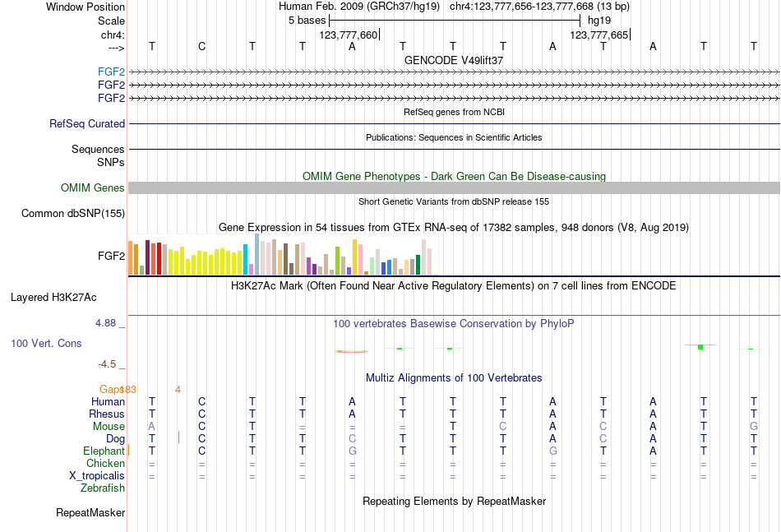The width and height of the screenshot is (781, 532).
Task: Click the Zebrafish species row label
Action: tap(103, 488)
